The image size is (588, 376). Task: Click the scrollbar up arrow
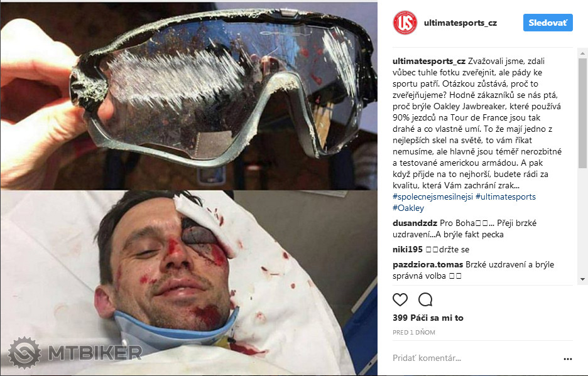(582, 53)
